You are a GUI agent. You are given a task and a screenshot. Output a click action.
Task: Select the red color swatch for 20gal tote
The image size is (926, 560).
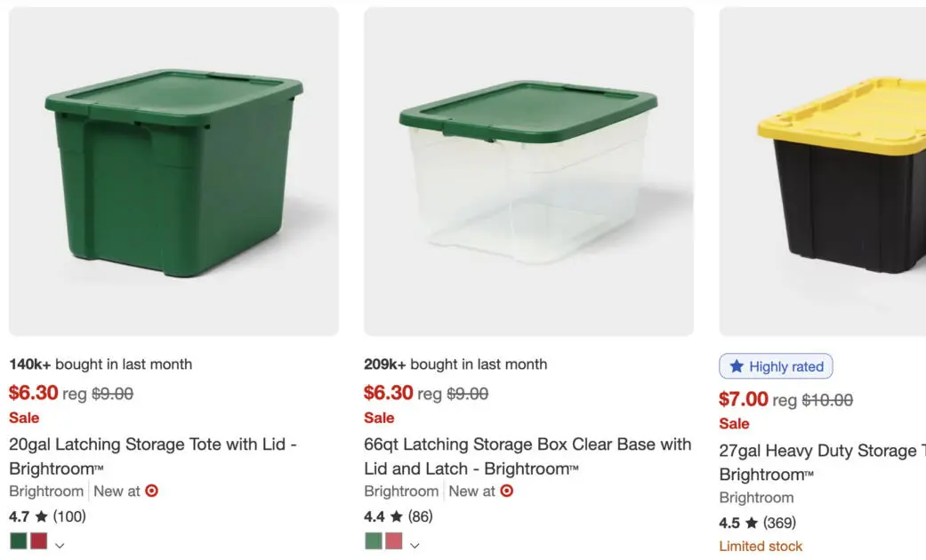tap(38, 541)
